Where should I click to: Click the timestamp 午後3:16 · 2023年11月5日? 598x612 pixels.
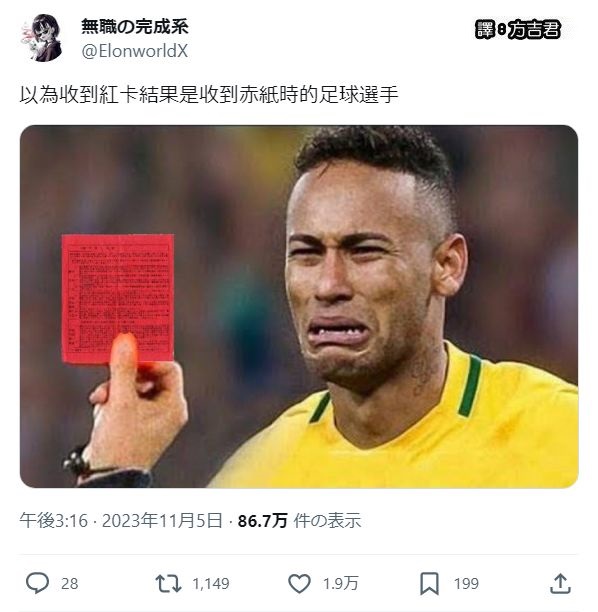click(x=121, y=521)
